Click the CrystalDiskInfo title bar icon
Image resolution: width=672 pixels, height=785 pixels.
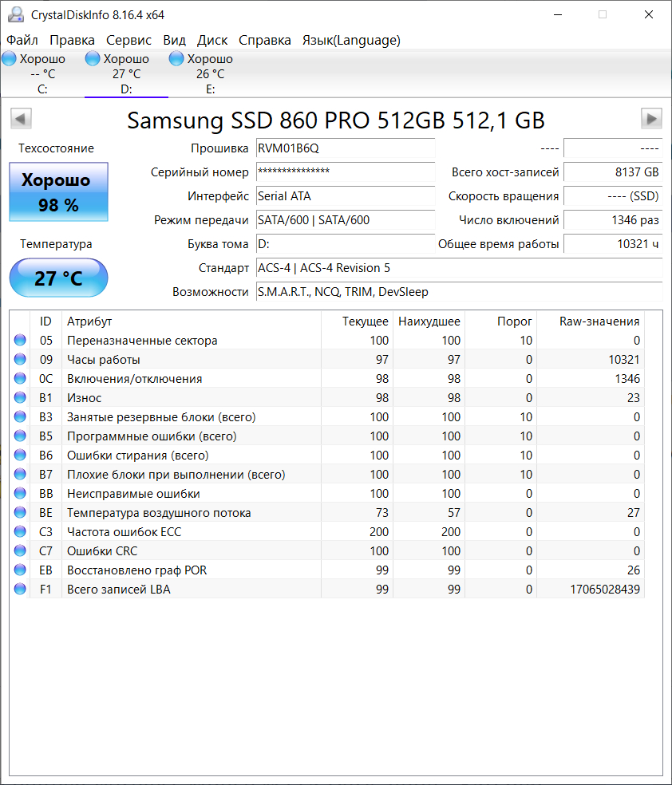point(16,14)
